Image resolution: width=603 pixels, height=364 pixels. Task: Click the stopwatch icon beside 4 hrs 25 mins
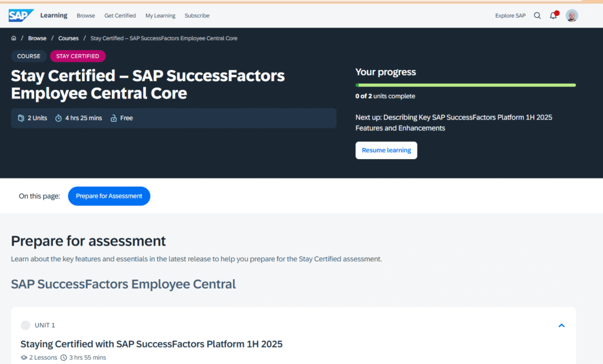coord(58,118)
